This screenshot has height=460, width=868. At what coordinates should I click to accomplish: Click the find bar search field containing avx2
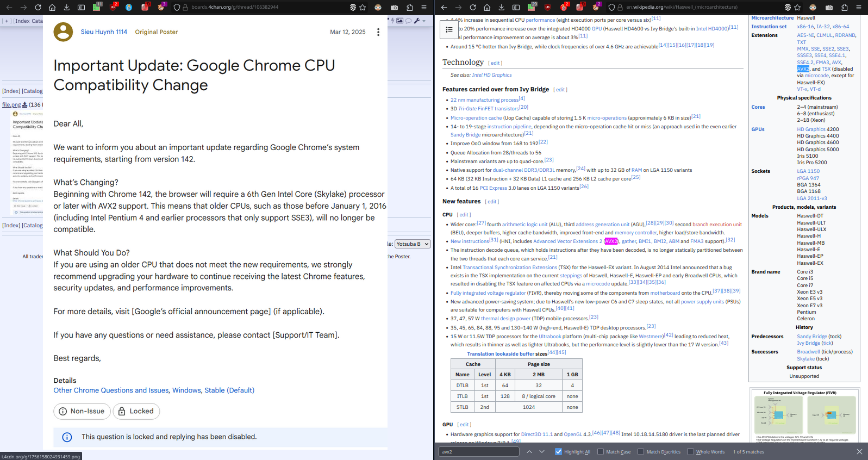click(x=478, y=452)
